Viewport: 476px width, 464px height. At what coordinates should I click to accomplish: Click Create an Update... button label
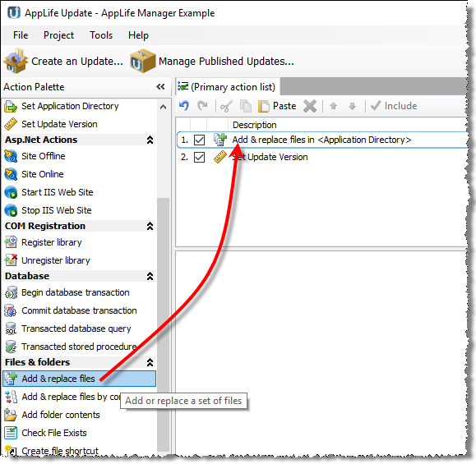point(77,62)
